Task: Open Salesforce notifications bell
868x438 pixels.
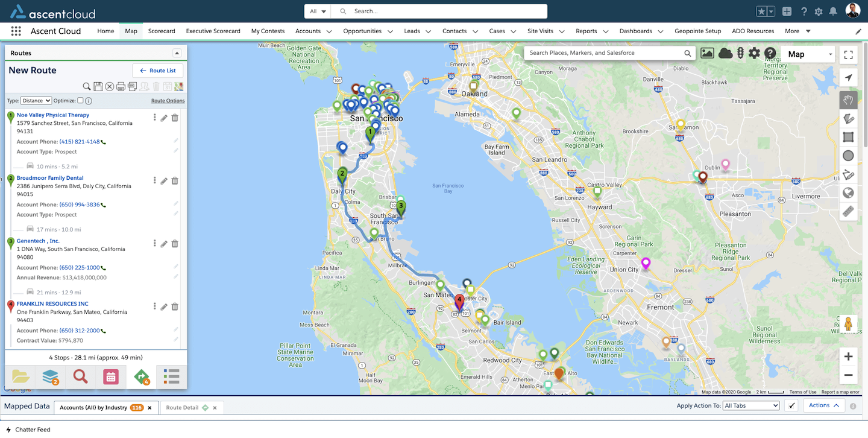Action: click(833, 11)
